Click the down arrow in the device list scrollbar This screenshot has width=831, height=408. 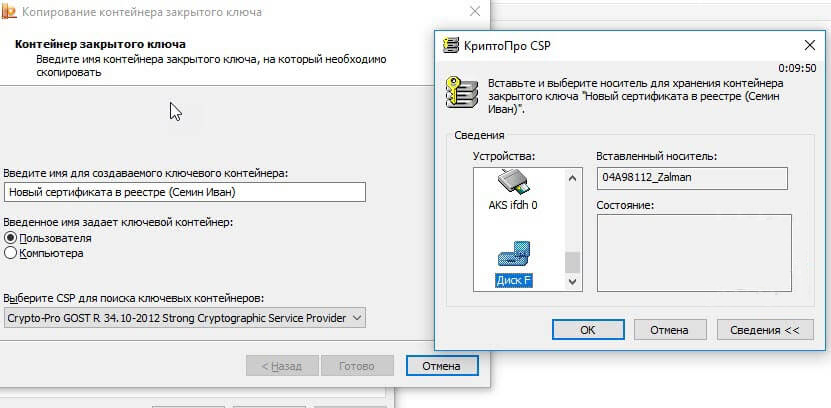pyautogui.click(x=572, y=281)
